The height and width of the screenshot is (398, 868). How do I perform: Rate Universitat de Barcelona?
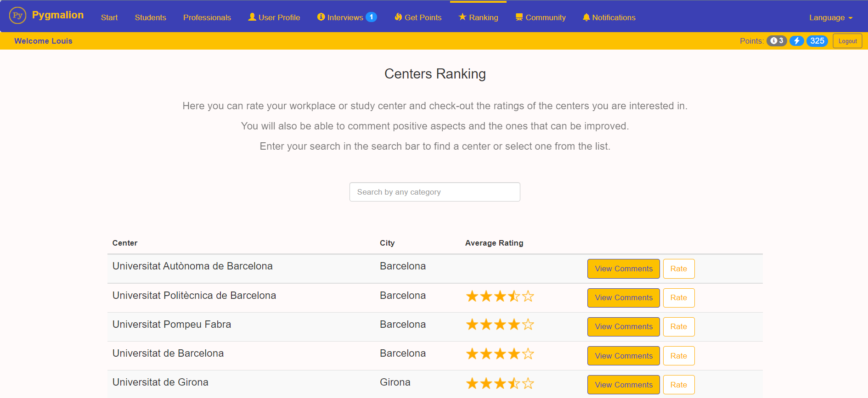[678, 356]
